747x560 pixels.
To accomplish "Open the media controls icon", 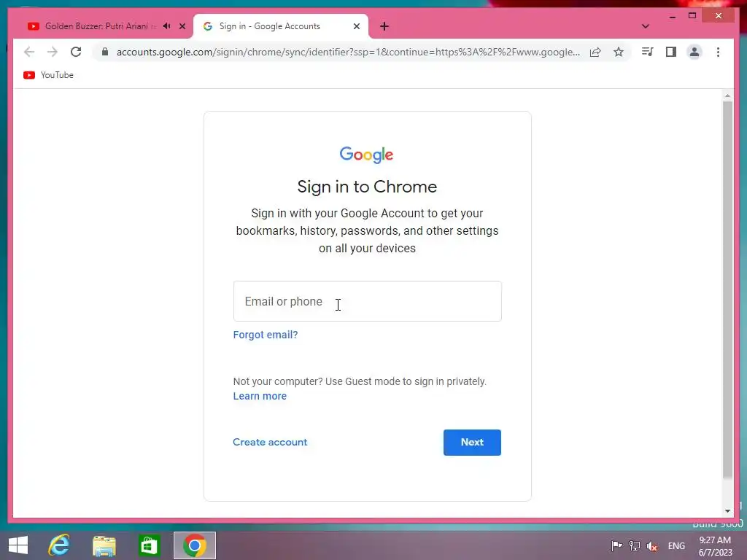I will (x=647, y=52).
